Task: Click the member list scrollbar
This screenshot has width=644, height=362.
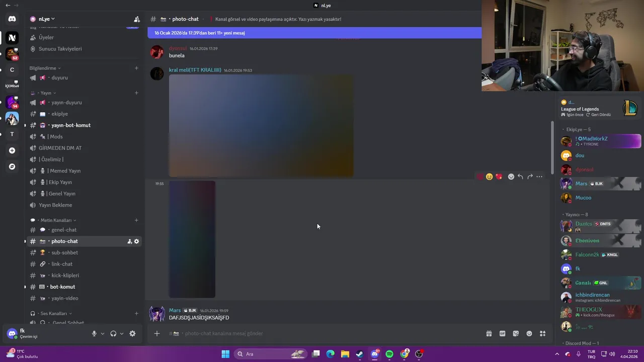Action: coord(552,147)
